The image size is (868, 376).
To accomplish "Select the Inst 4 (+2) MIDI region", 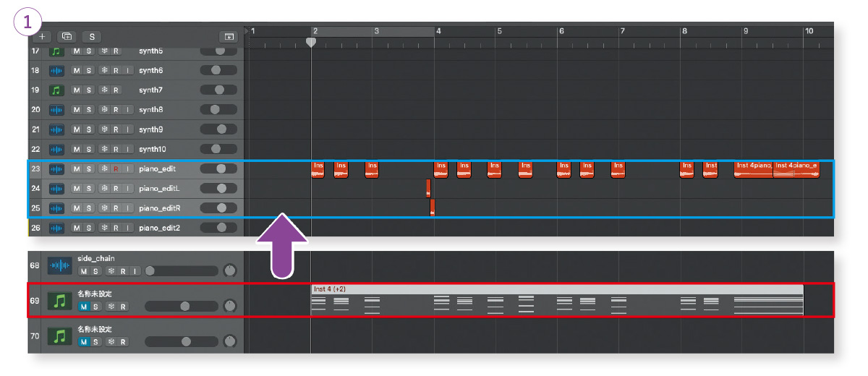I will (557, 300).
